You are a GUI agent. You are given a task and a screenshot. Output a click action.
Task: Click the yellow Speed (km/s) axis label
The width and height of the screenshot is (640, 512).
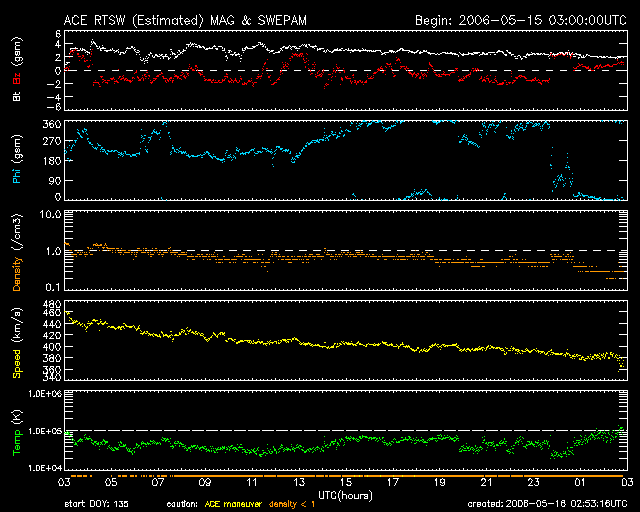(16, 340)
